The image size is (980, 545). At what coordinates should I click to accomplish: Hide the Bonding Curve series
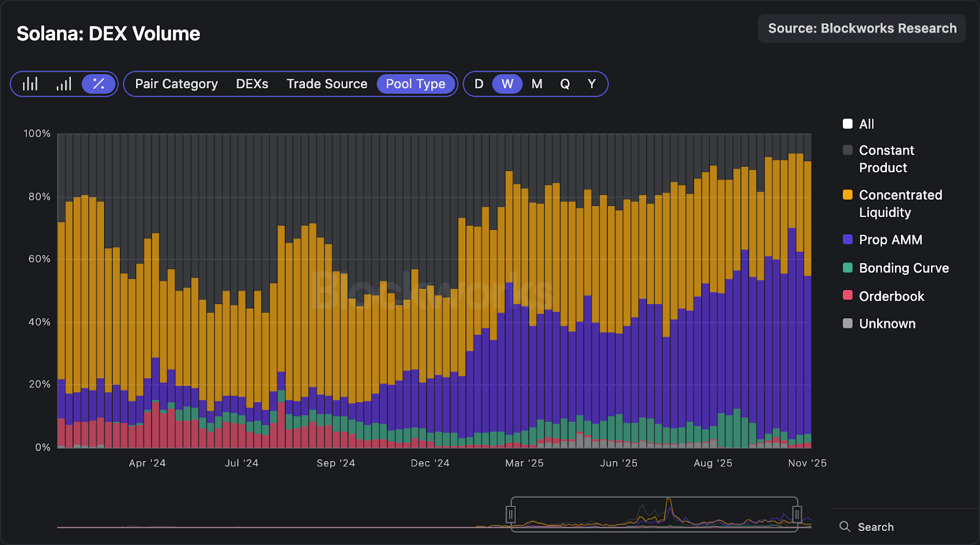coord(848,268)
